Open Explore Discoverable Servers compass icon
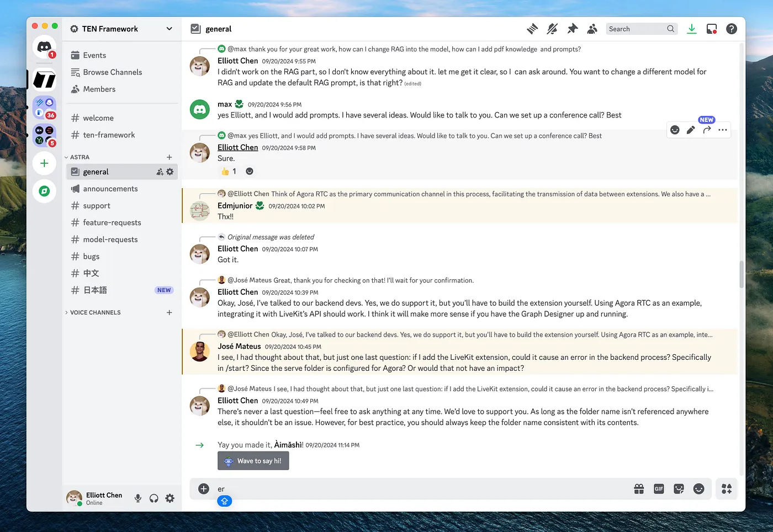This screenshot has width=773, height=532. coord(44,191)
